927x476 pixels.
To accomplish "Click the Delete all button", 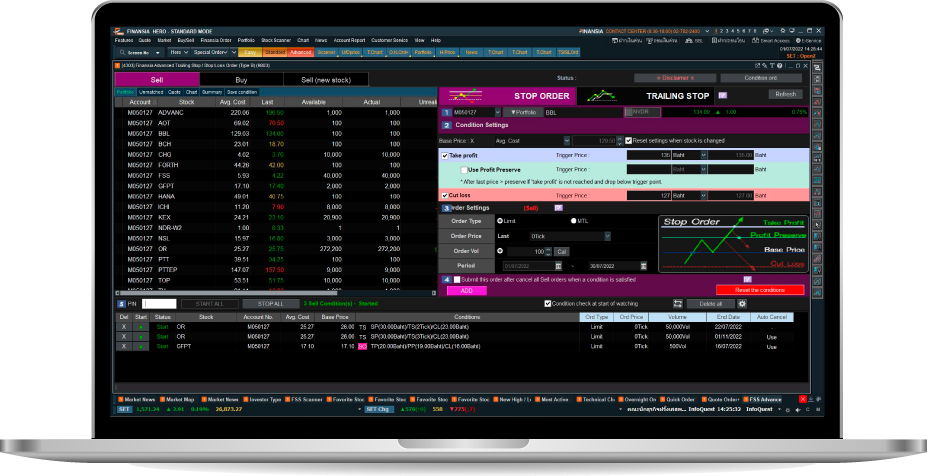I will coord(711,303).
